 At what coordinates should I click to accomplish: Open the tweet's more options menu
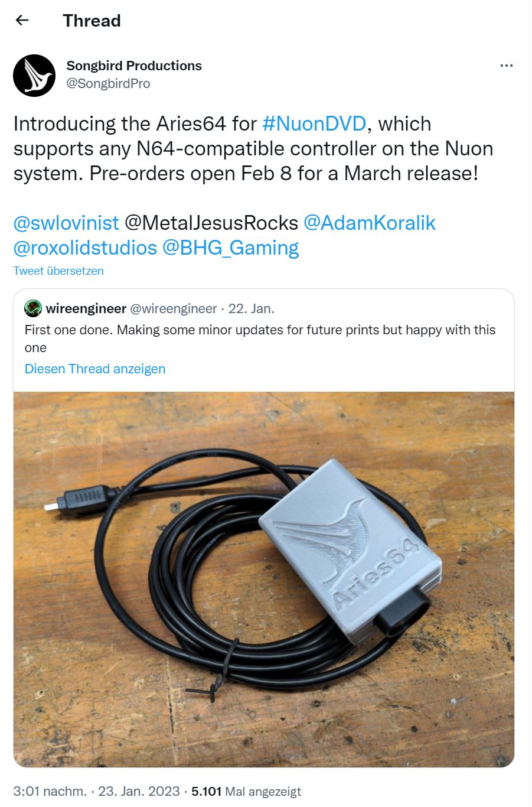point(506,66)
